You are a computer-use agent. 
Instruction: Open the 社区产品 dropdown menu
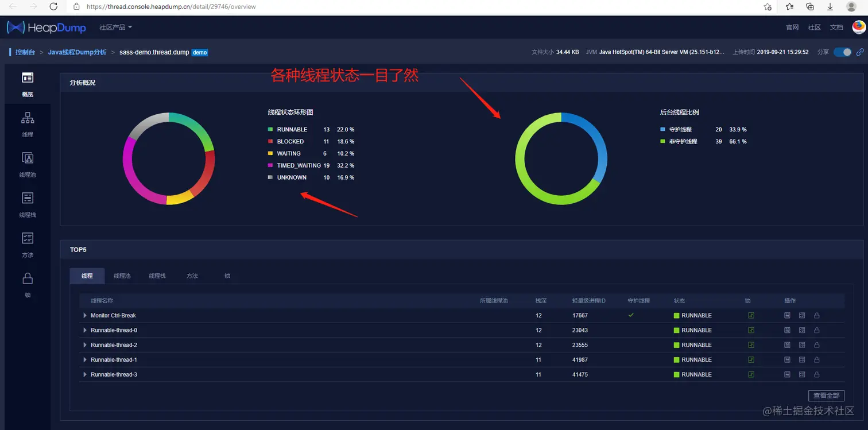(x=116, y=27)
